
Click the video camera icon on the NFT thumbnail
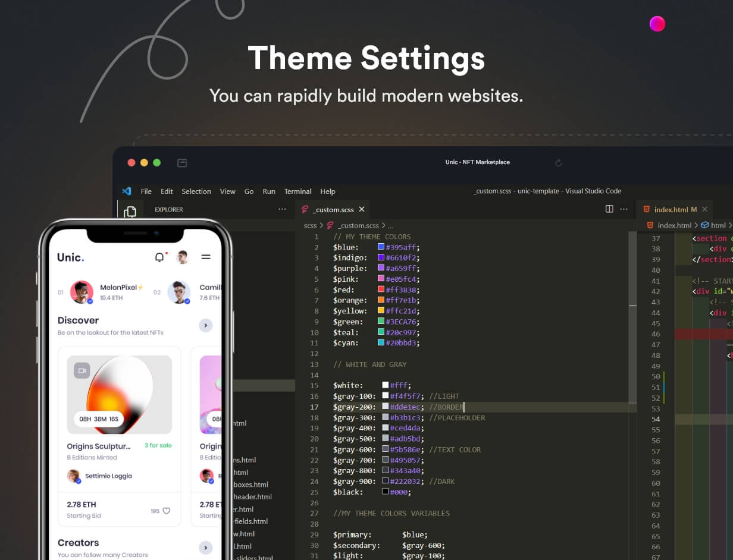tap(83, 370)
